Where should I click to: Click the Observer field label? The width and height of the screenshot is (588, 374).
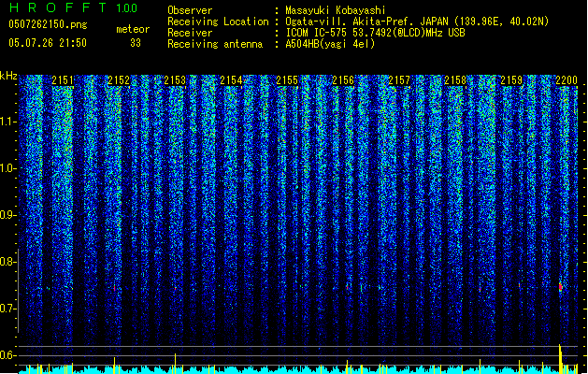point(190,10)
